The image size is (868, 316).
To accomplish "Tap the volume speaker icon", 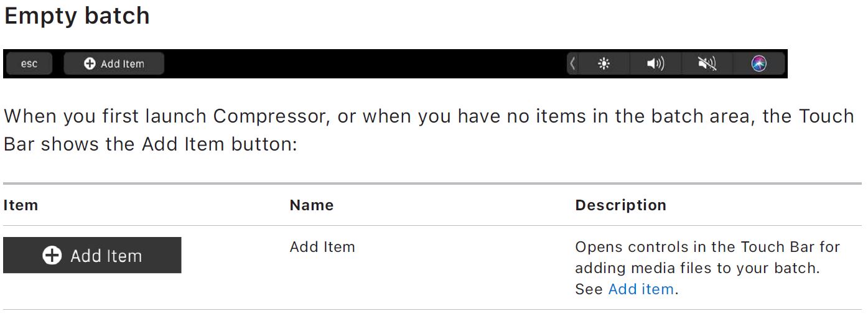I will (x=655, y=63).
